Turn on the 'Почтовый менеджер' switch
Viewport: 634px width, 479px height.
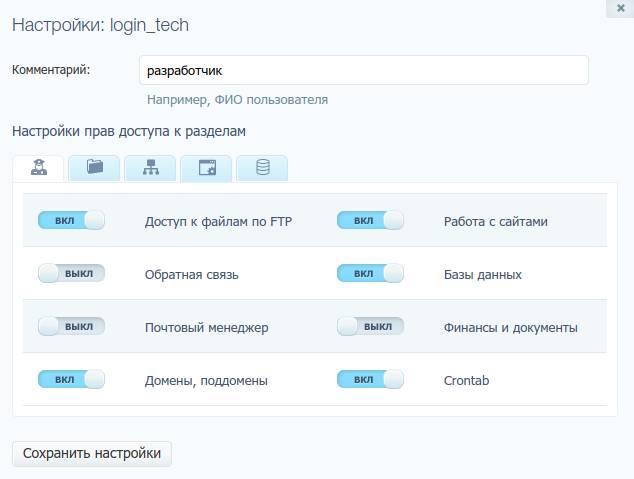tap(71, 326)
